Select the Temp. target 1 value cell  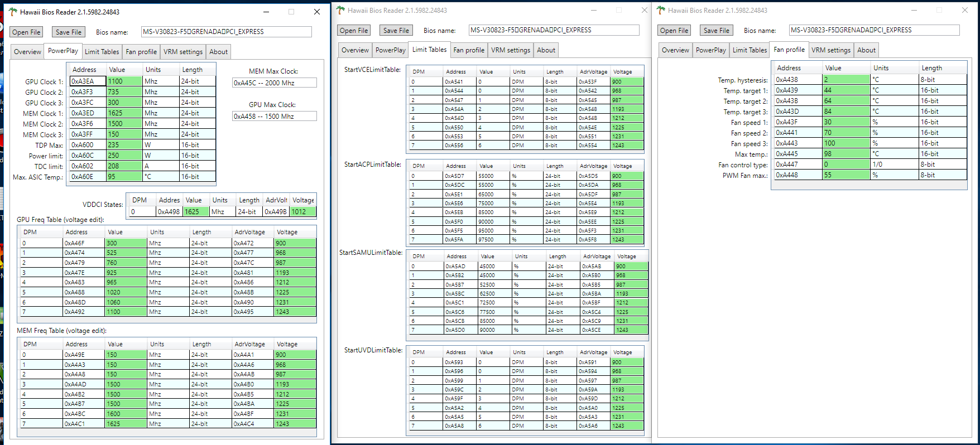(846, 90)
